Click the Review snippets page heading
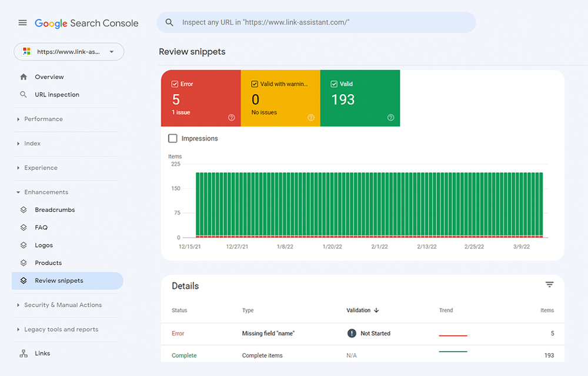 tap(192, 52)
